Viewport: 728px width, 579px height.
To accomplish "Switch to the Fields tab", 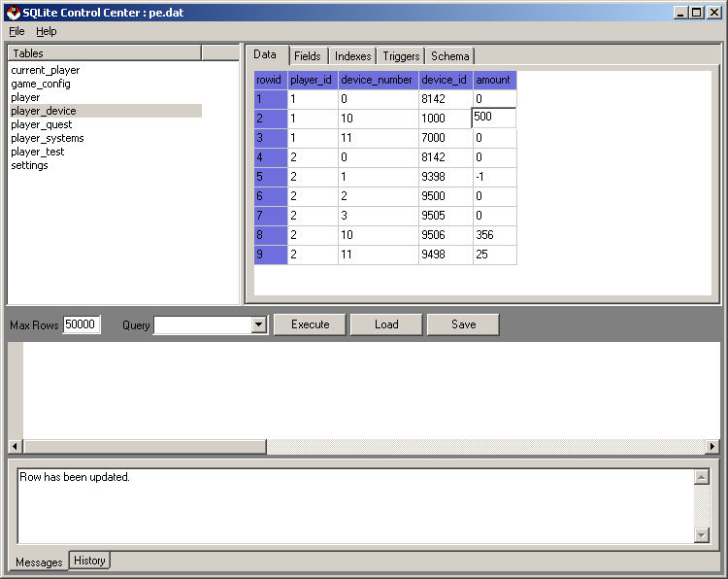I will [307, 56].
